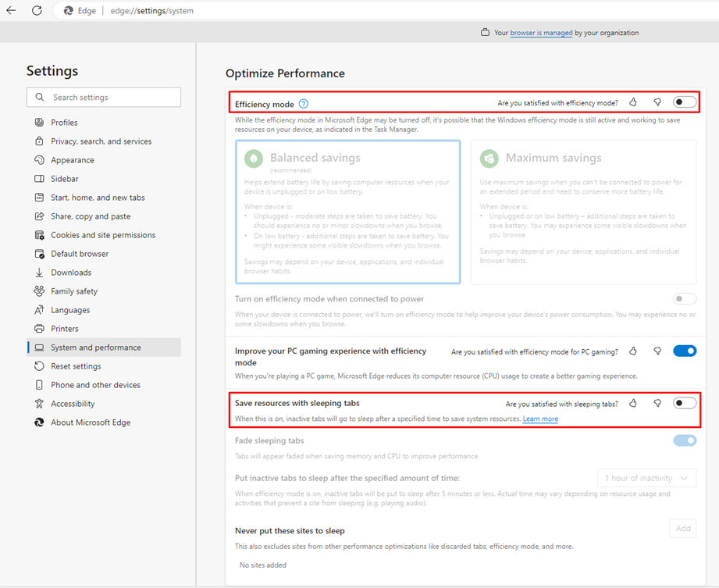Select the Balanced savings card
Viewport: 719px width, 588px height.
[x=348, y=212]
